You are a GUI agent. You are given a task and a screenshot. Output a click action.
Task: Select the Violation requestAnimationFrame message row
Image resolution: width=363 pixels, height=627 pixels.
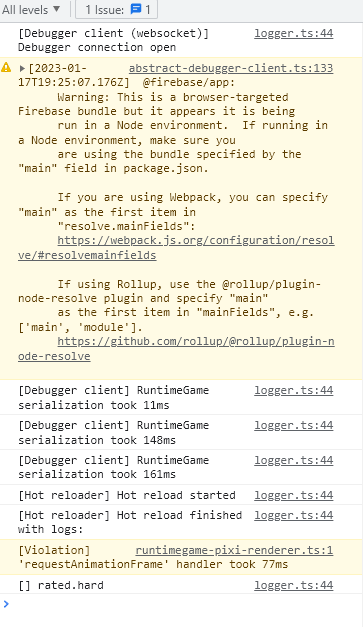pos(182,557)
